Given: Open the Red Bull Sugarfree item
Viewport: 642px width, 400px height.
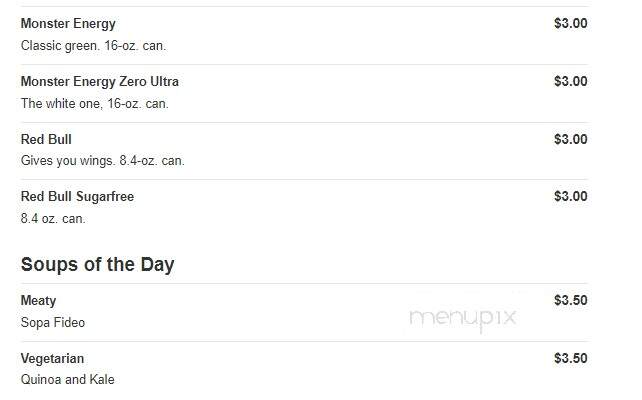Looking at the screenshot, I should pyautogui.click(x=77, y=197).
